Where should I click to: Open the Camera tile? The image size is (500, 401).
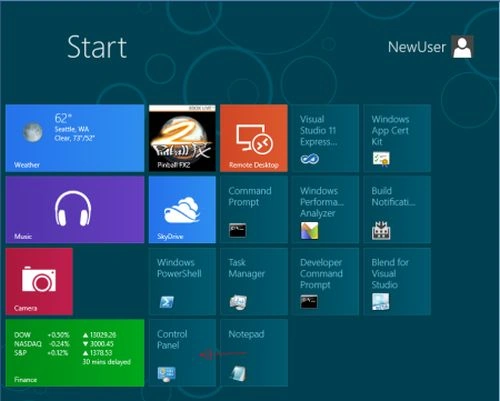[x=39, y=281]
